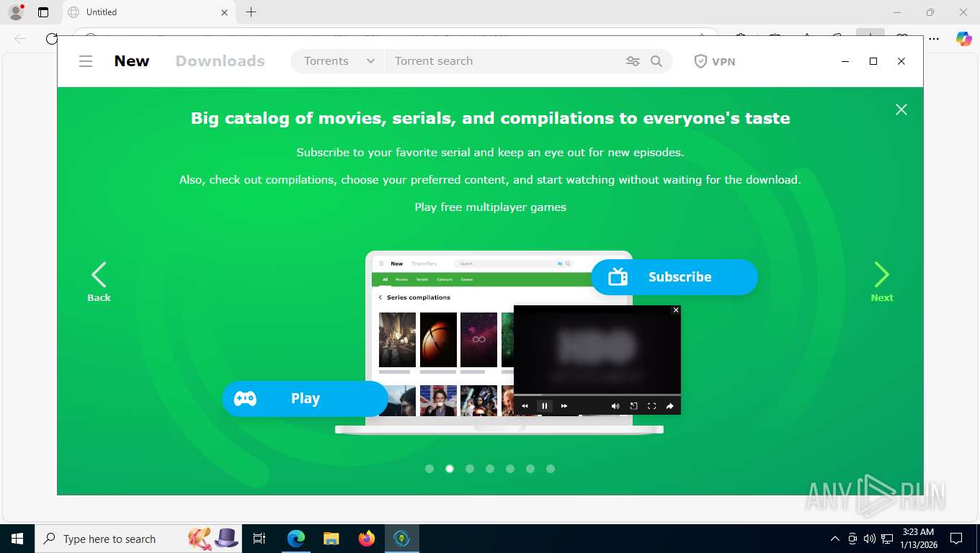Open Edge Settings and more menu

click(x=933, y=39)
